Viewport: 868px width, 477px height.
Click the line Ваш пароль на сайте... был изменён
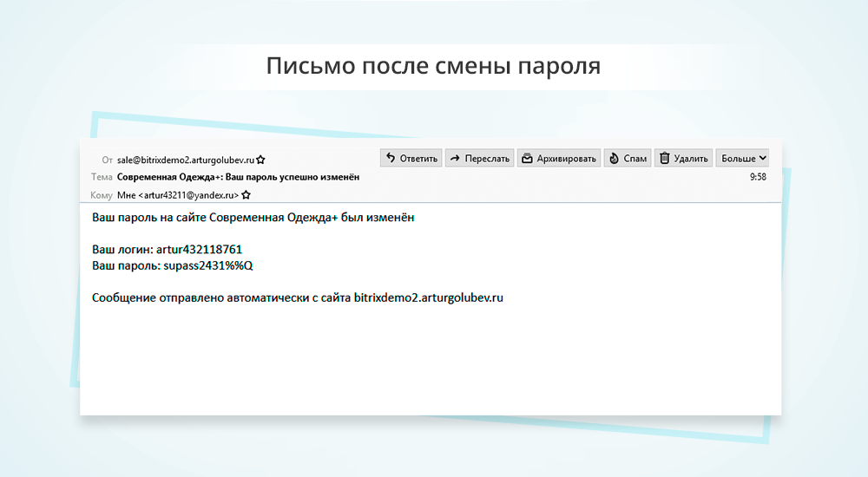pos(253,218)
